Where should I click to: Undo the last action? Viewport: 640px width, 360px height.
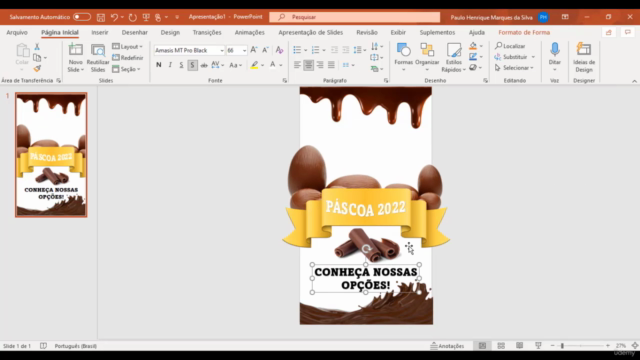pyautogui.click(x=114, y=17)
